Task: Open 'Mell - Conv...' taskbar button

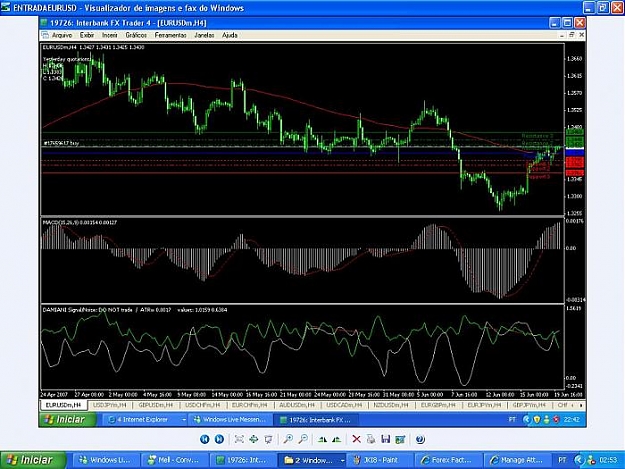Action: [175, 460]
